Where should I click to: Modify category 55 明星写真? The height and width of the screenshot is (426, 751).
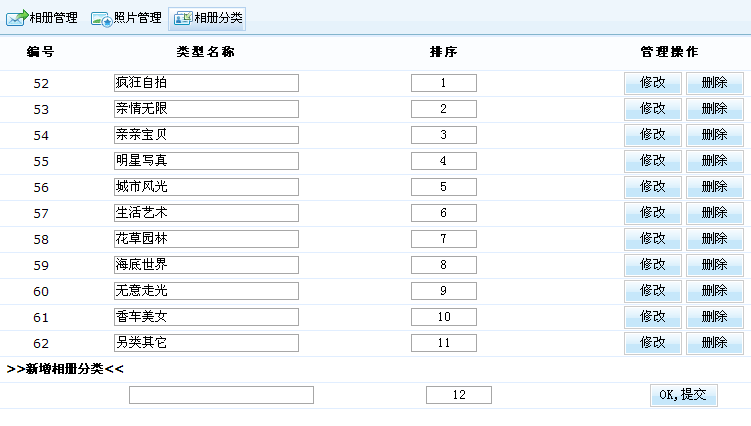click(x=652, y=161)
